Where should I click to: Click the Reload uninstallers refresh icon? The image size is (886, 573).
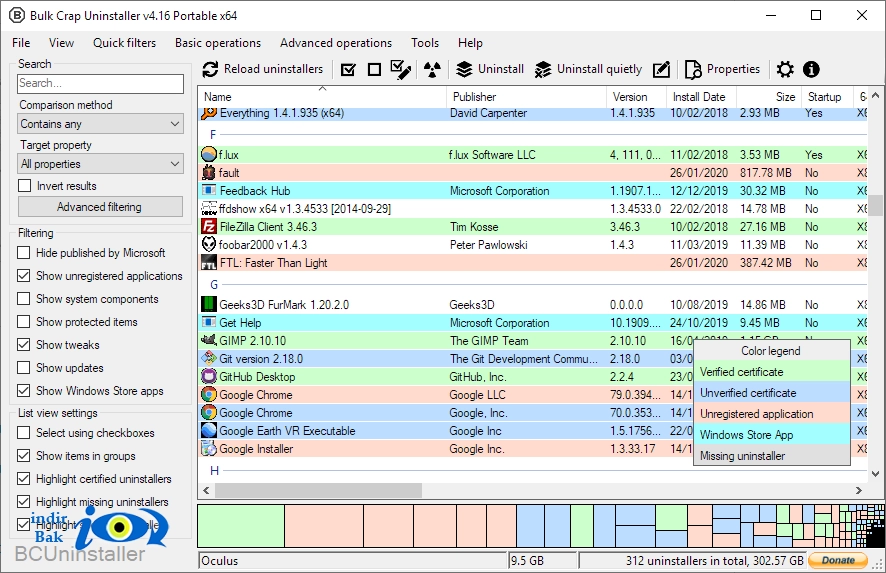coord(210,70)
